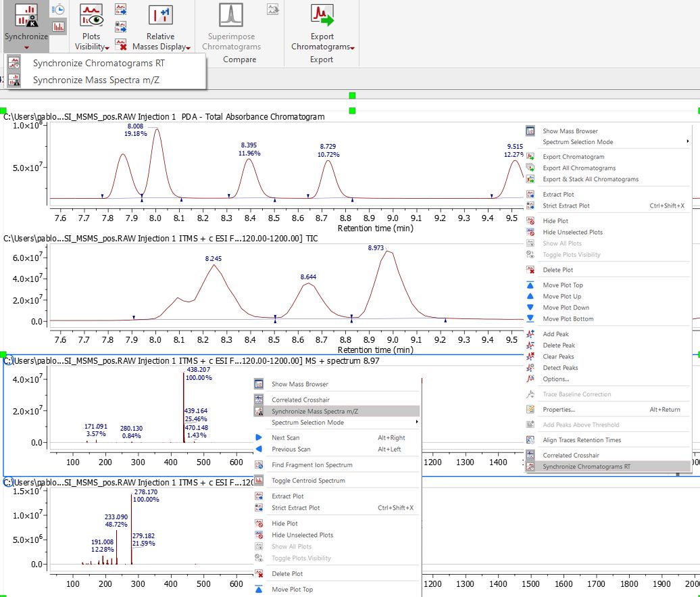Click Move Plot Up arrow icon

coord(530,296)
